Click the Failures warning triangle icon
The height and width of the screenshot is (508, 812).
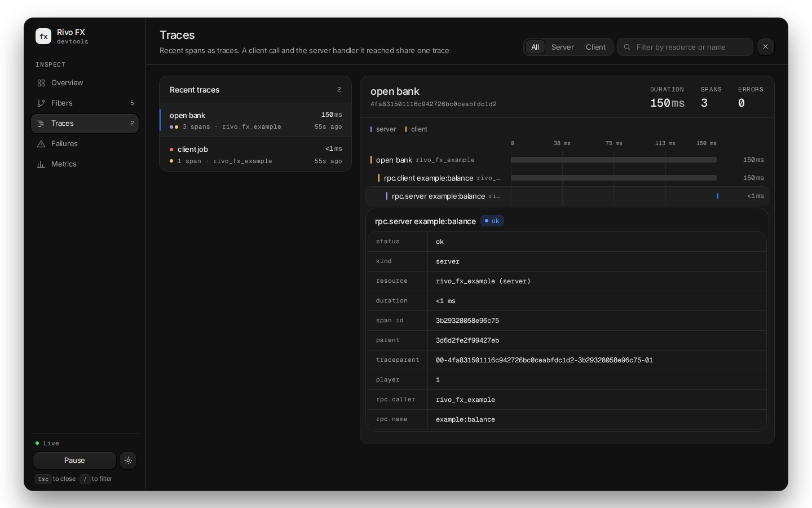[x=41, y=144]
